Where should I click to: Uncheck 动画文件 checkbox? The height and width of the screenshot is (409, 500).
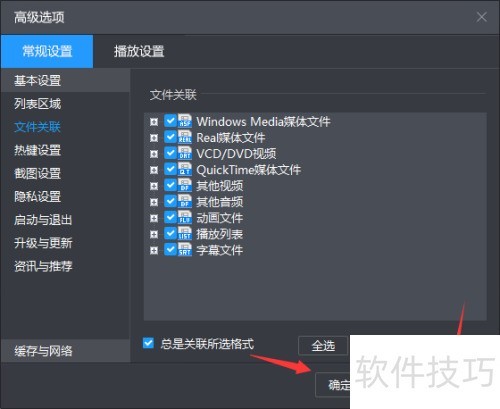click(x=170, y=217)
